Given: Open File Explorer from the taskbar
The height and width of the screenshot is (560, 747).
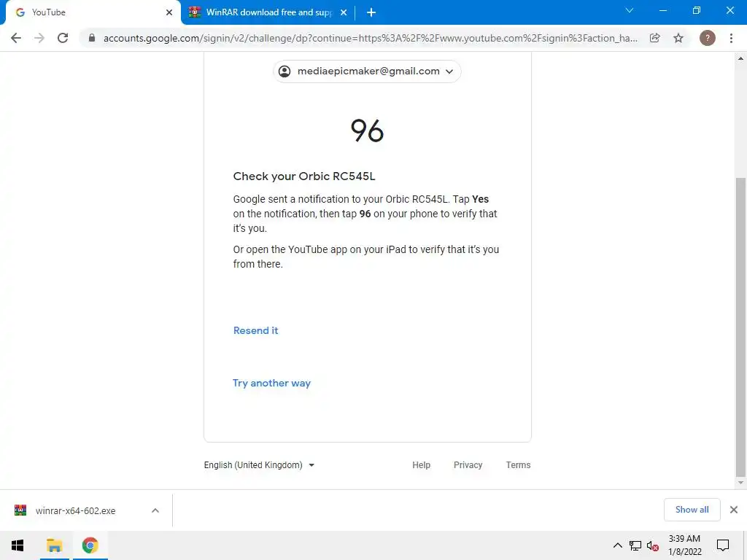Looking at the screenshot, I should click(54, 545).
